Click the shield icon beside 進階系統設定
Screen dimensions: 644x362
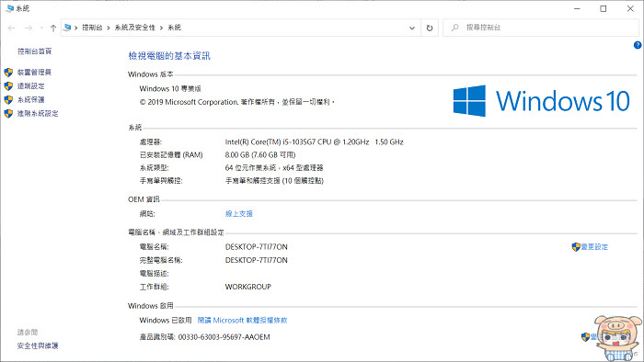click(x=8, y=114)
